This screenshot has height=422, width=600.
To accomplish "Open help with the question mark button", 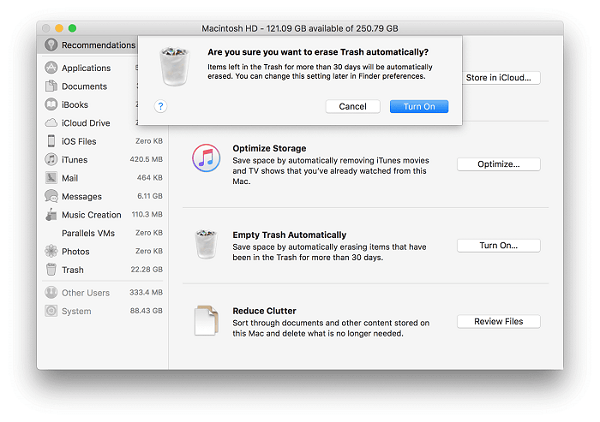I will [161, 106].
